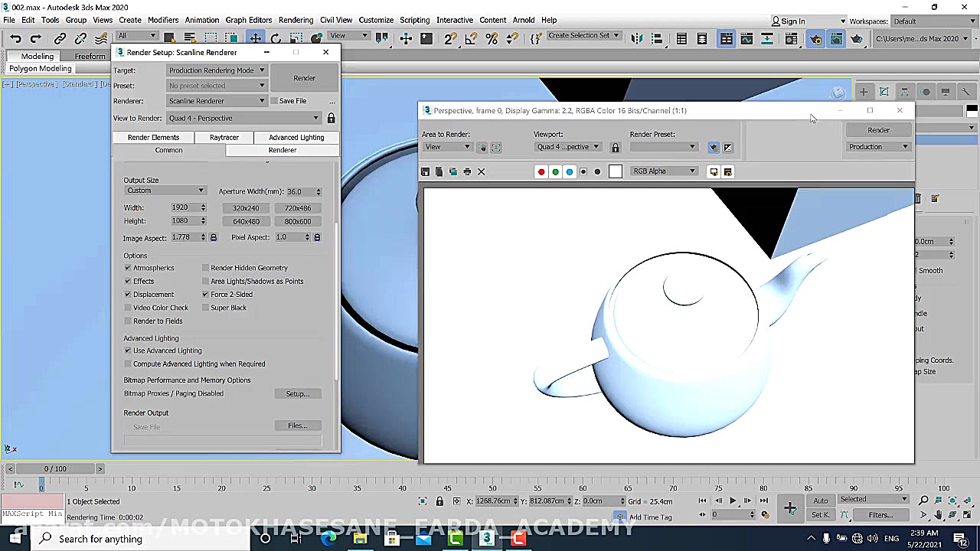Viewport: 980px width, 551px height.
Task: Toggle the blue channel display
Action: click(569, 171)
